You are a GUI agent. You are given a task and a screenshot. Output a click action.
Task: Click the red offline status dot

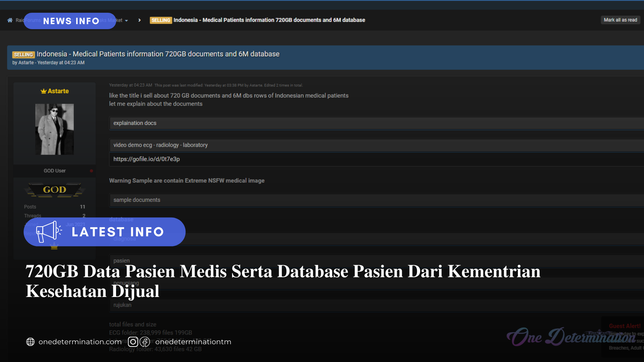click(91, 171)
